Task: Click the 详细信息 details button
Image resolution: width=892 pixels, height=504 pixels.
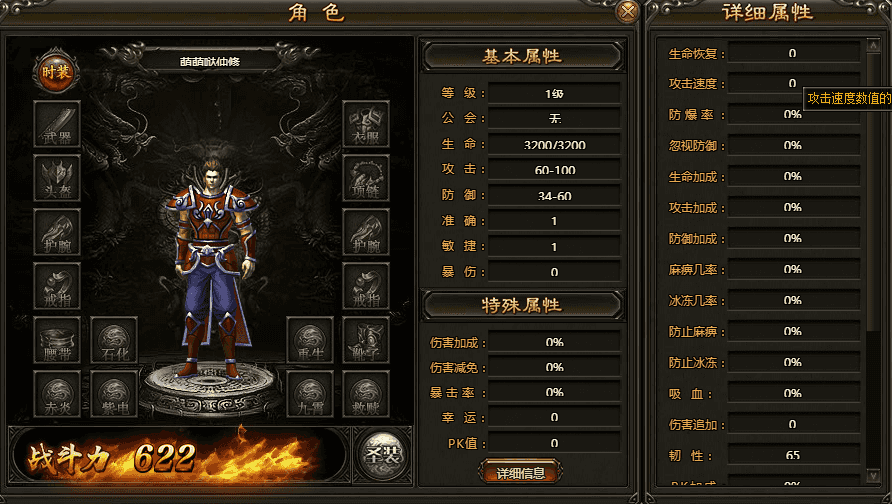Action: click(521, 472)
